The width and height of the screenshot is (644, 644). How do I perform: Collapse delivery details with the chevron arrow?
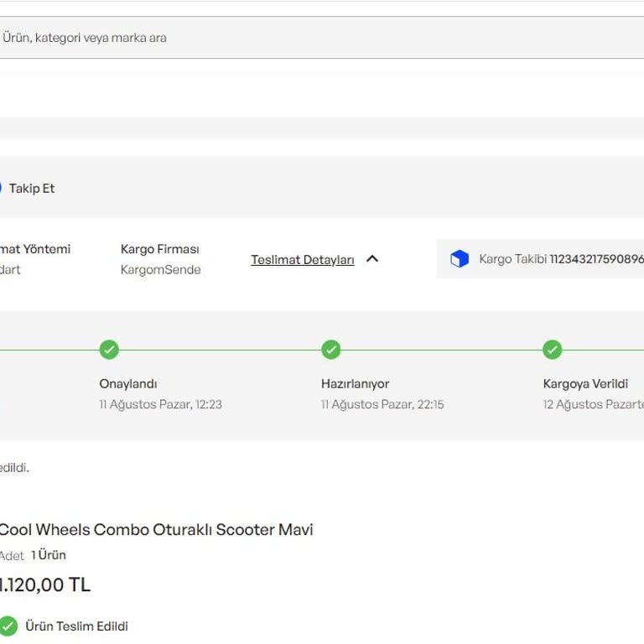(372, 259)
